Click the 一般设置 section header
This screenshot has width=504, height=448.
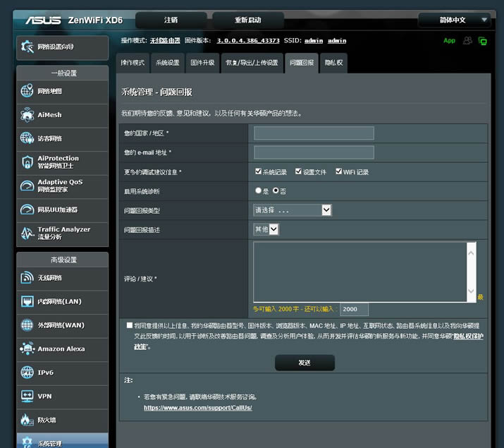tap(63, 73)
